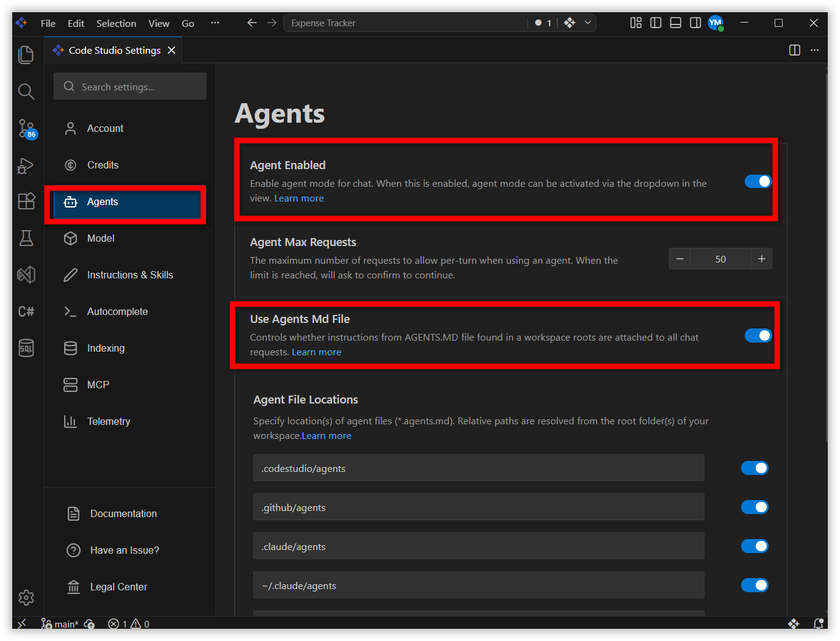Open the editor More Actions ellipsis
The image size is (840, 641).
pyautogui.click(x=814, y=50)
